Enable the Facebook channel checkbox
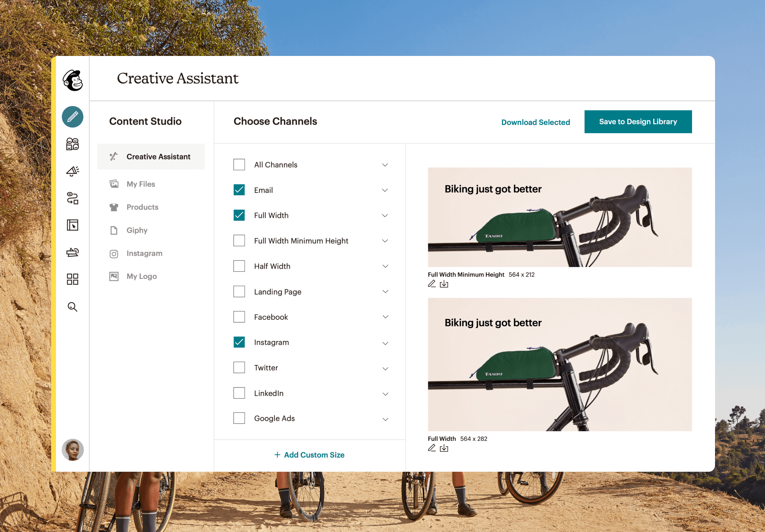This screenshot has width=765, height=532. pos(239,317)
